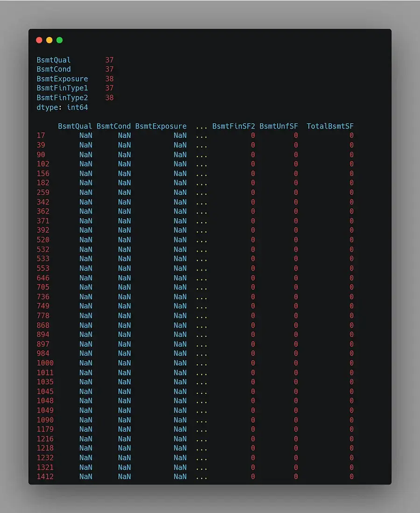420x513 pixels.
Task: Click row index 342
Action: [43, 202]
